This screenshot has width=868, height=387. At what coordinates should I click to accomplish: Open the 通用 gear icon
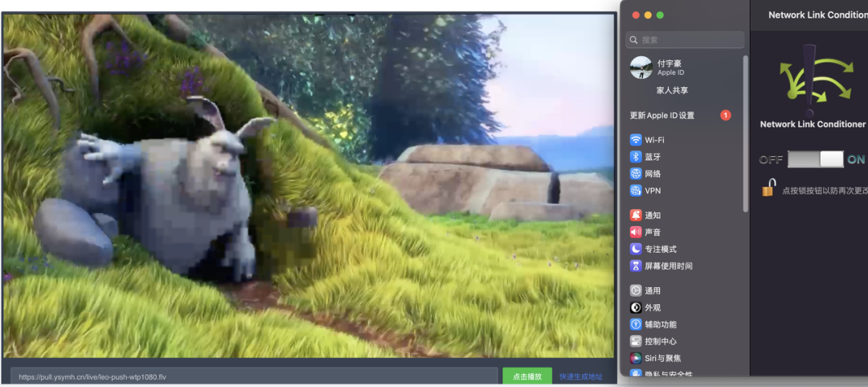tap(636, 290)
